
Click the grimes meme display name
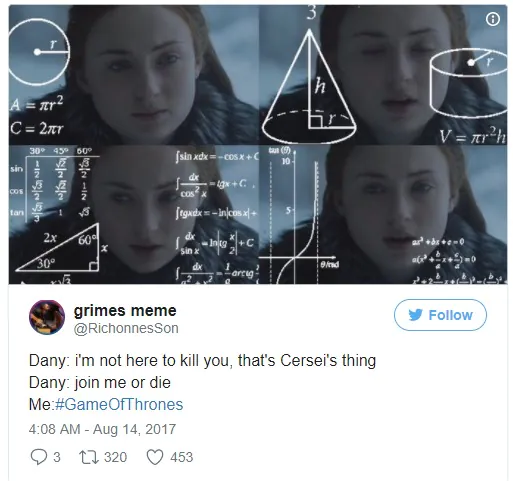click(125, 311)
